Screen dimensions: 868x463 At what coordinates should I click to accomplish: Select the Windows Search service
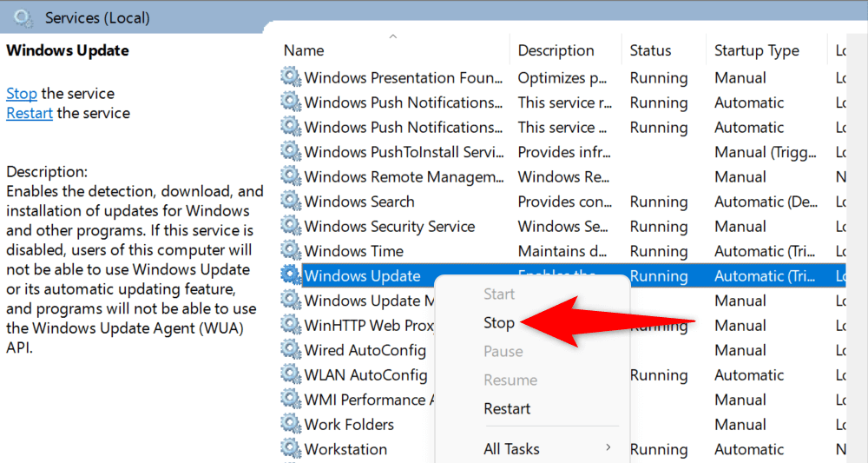pos(359,202)
